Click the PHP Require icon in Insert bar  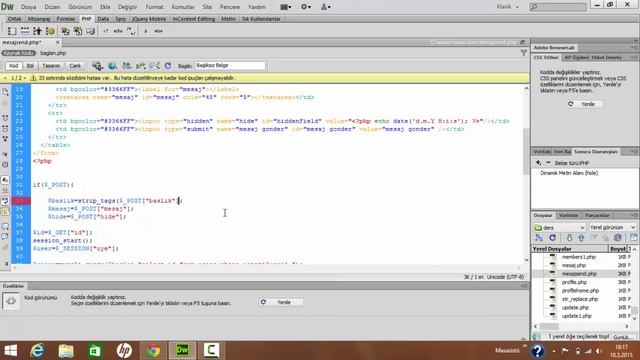[78, 31]
